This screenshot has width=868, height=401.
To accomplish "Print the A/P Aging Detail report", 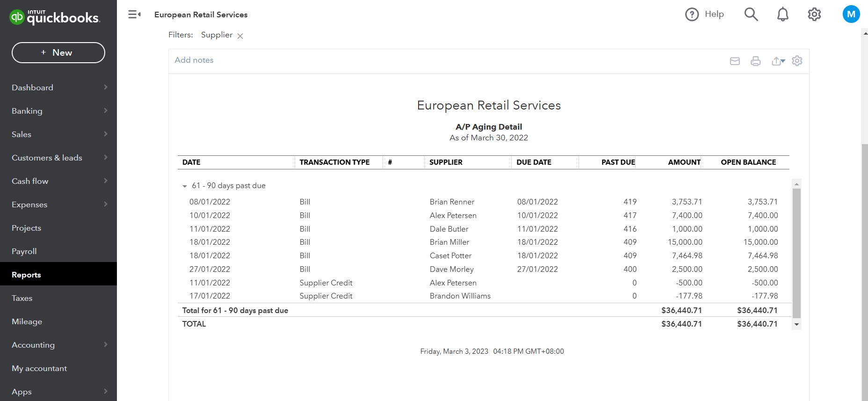I will pyautogui.click(x=755, y=61).
